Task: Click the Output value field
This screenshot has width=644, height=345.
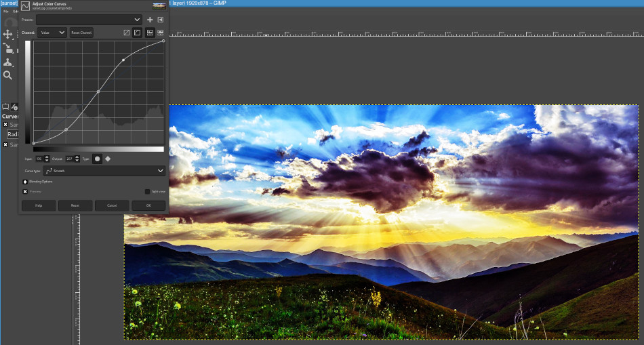Action: pos(69,159)
